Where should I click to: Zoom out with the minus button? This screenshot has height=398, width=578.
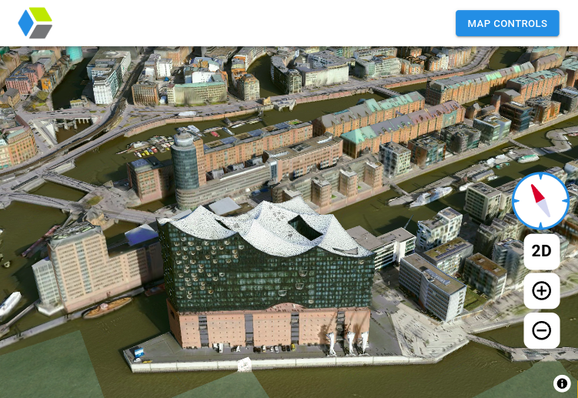[x=542, y=331]
